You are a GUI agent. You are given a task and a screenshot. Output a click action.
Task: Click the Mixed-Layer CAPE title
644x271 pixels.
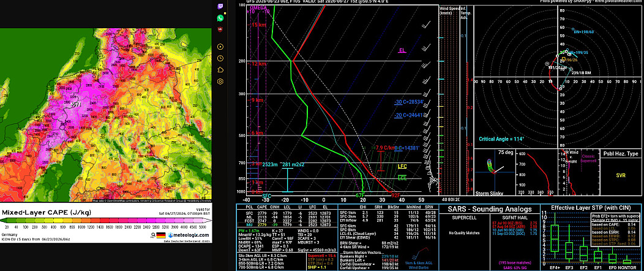pos(47,212)
